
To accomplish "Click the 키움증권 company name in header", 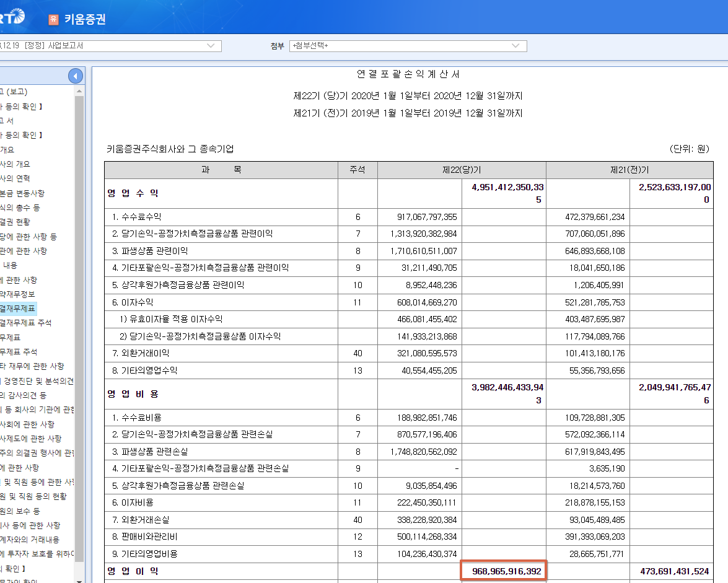I will click(x=84, y=19).
